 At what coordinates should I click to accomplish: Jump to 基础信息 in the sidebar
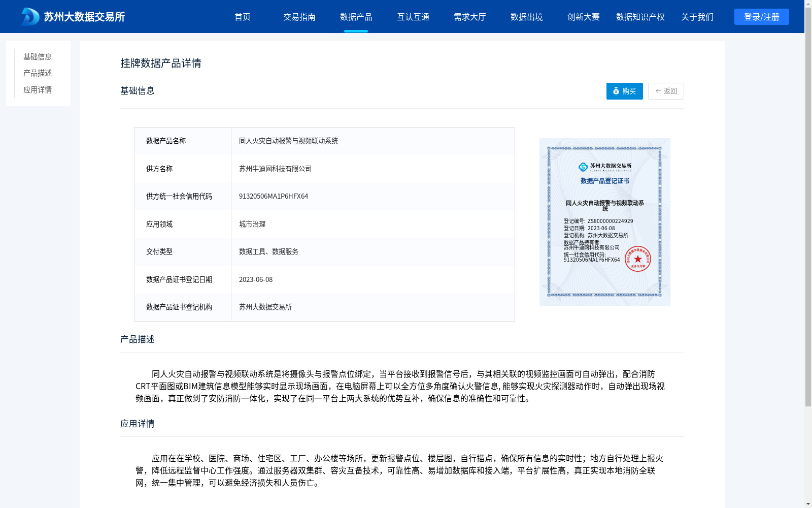pyautogui.click(x=38, y=56)
